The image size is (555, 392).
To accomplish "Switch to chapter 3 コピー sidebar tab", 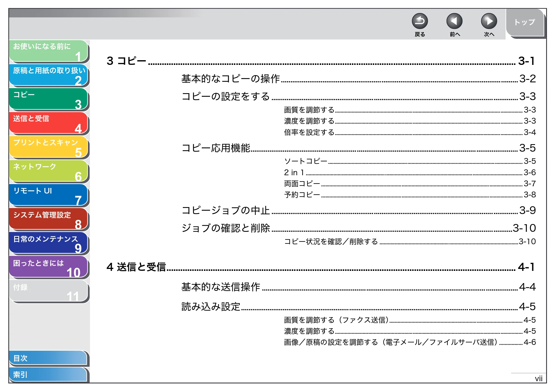I will tap(49, 99).
